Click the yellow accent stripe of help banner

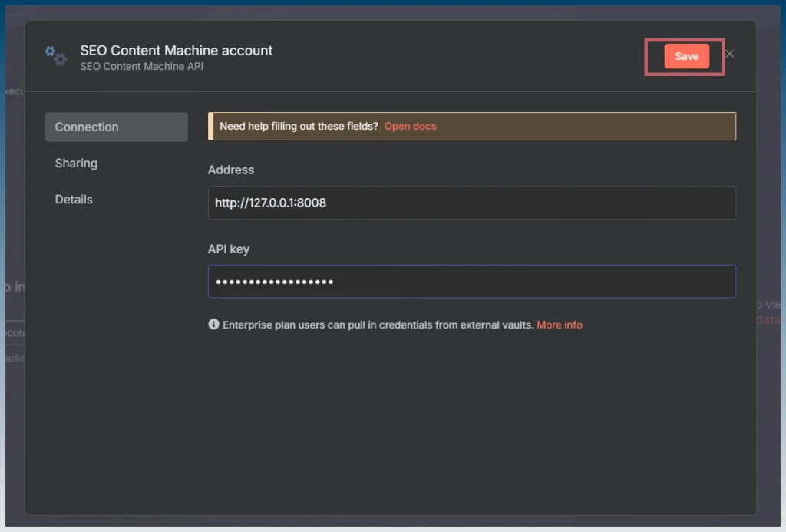(210, 127)
